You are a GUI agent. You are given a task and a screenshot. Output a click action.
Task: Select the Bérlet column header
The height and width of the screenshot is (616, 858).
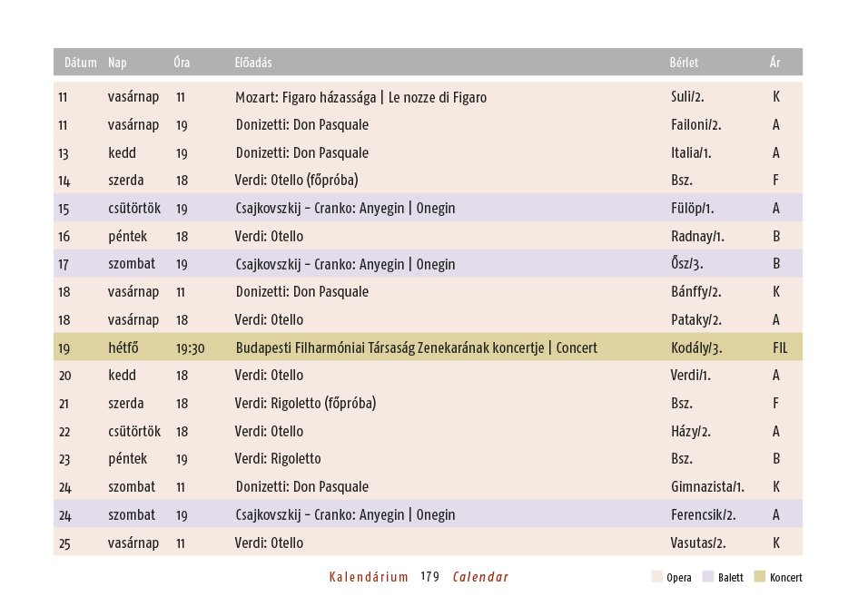[684, 63]
